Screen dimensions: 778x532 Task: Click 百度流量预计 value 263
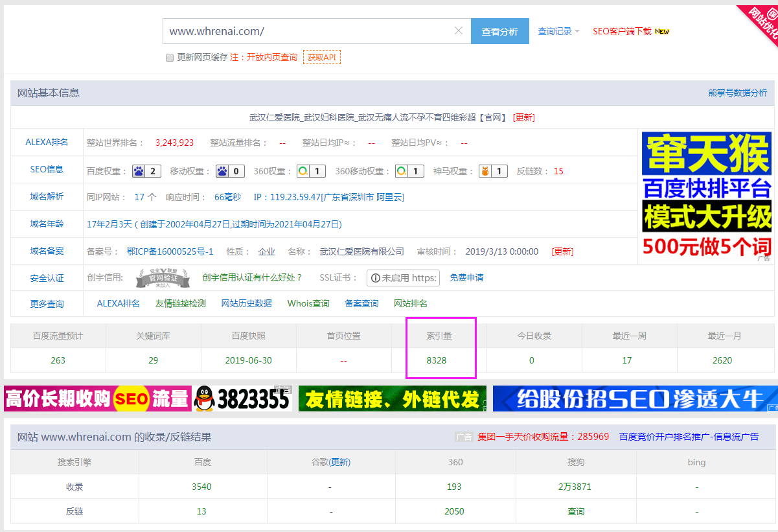58,360
